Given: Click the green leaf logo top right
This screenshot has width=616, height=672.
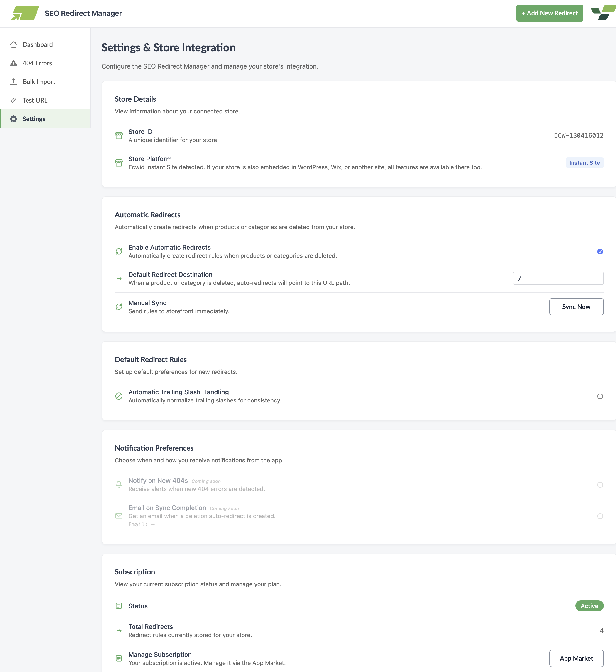Looking at the screenshot, I should pos(603,13).
